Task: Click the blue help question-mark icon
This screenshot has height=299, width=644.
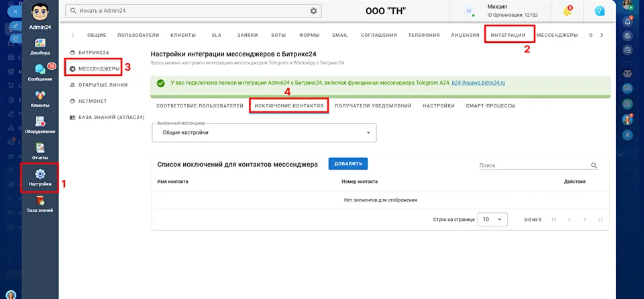Action: click(600, 11)
